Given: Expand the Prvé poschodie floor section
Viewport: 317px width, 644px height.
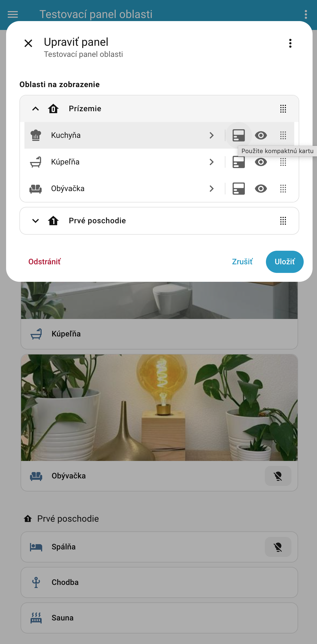Looking at the screenshot, I should (36, 221).
